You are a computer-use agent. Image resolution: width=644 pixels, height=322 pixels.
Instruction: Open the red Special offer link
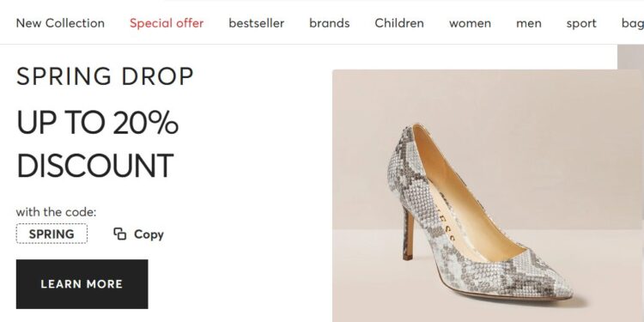click(x=167, y=23)
